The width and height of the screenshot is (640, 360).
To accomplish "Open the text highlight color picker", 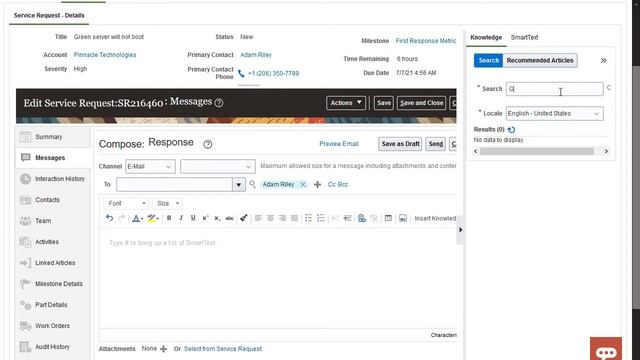I will coord(153,218).
